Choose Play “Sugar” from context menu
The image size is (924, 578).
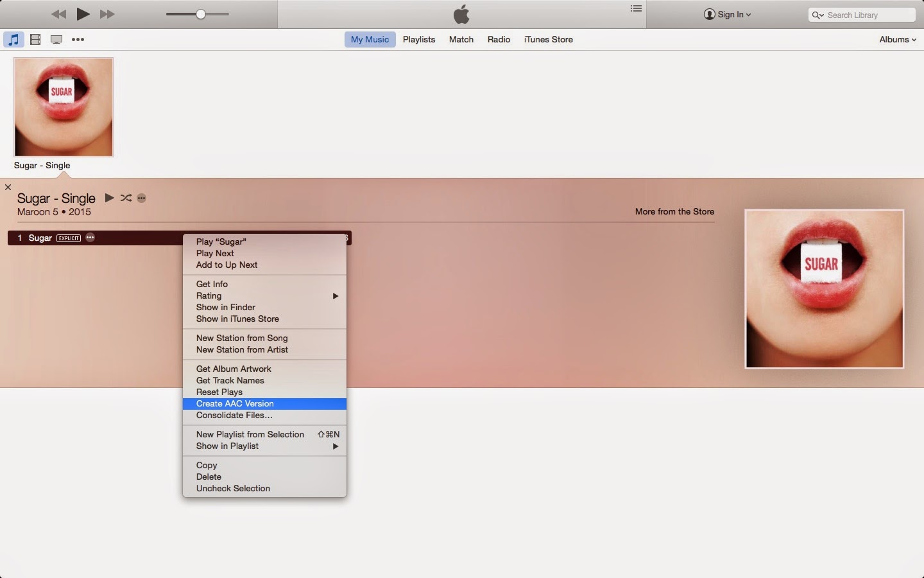tap(264, 241)
